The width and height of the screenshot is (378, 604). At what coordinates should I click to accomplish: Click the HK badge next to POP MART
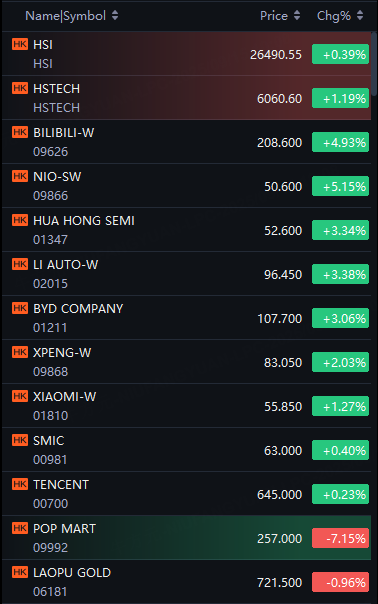20,527
